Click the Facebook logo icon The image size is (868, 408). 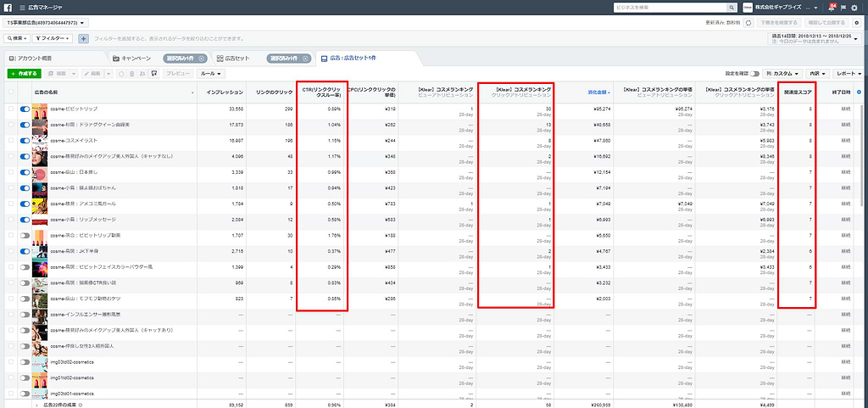coord(8,8)
